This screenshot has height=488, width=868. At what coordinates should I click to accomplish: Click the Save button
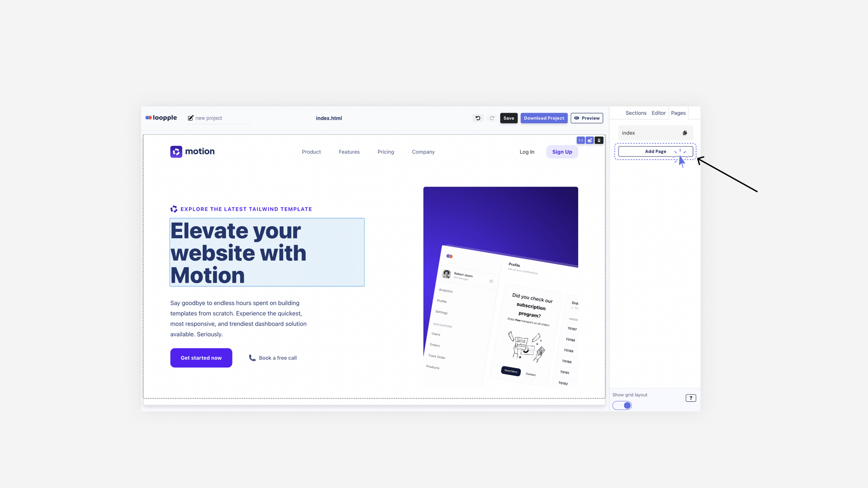509,118
